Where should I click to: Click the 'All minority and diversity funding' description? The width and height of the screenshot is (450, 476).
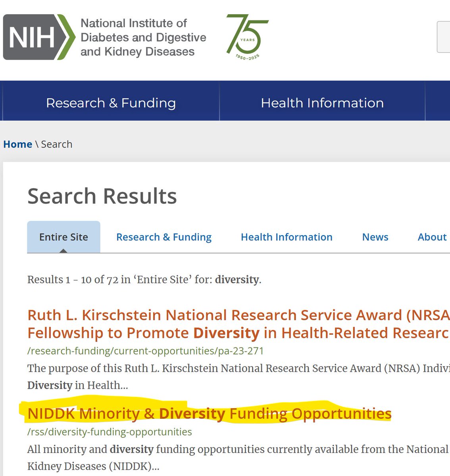(x=238, y=457)
